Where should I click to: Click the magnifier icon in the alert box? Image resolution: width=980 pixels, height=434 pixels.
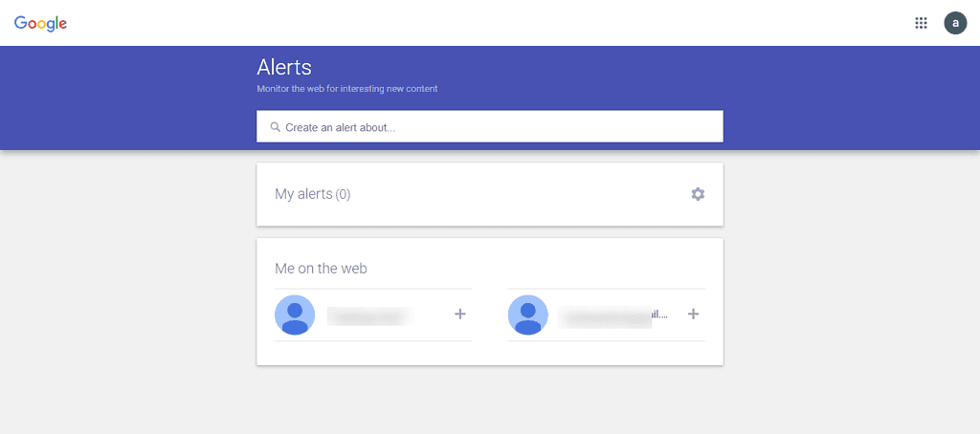tap(275, 127)
